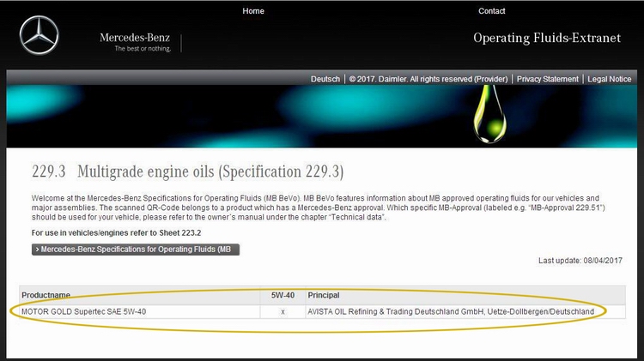
Task: Click the x mark in 5W-40 column
Action: 283,312
